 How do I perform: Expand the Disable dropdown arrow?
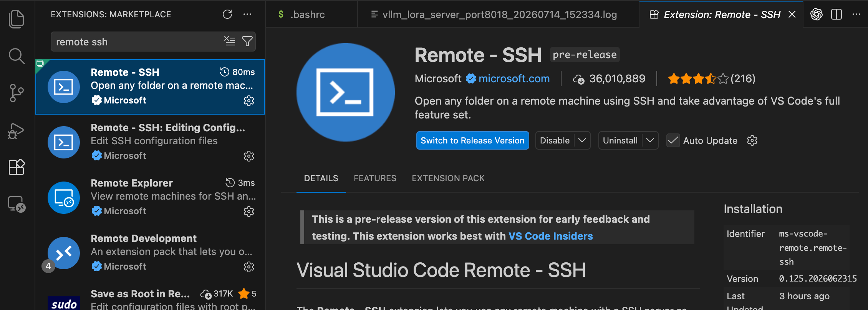pos(582,140)
